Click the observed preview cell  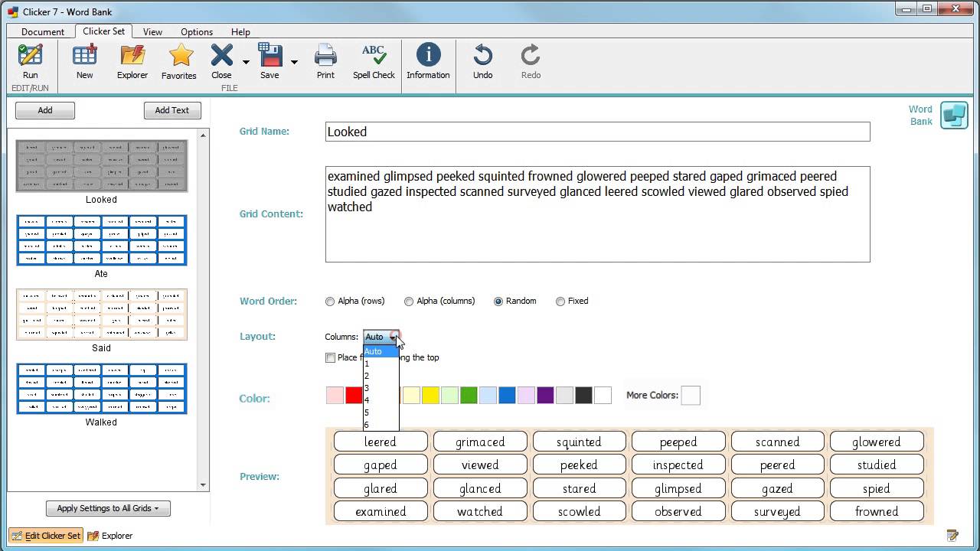click(x=678, y=511)
